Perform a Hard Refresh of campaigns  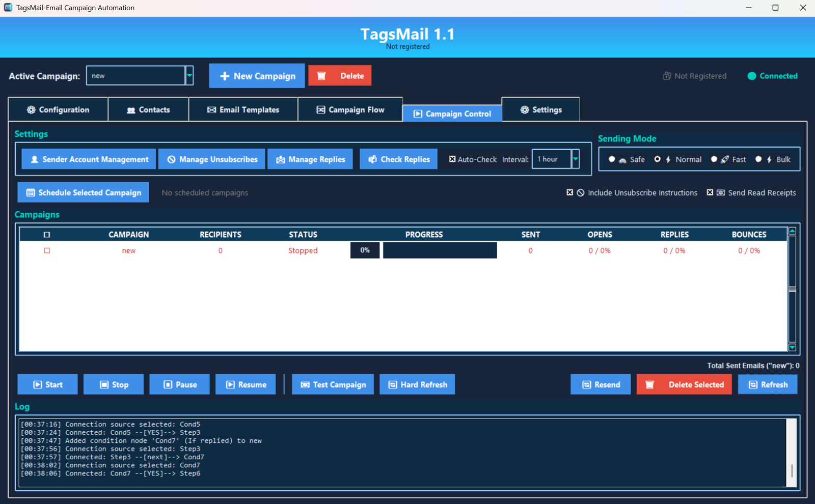click(417, 384)
